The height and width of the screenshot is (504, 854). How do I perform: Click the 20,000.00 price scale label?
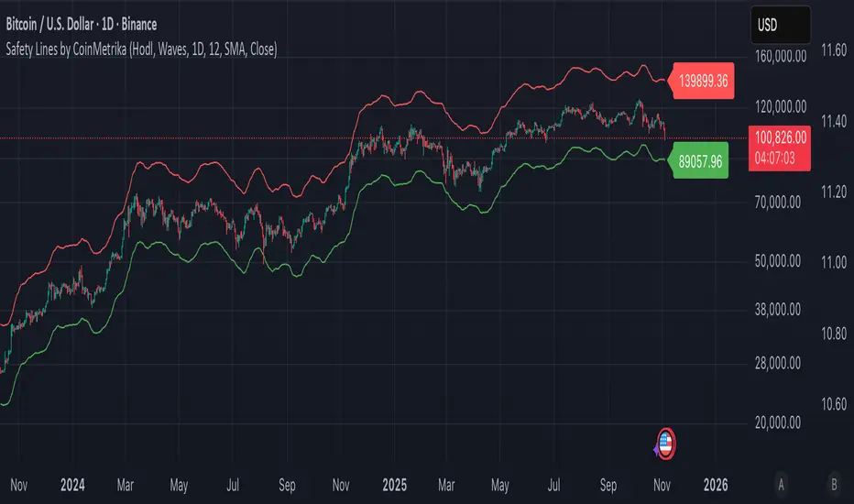776,422
